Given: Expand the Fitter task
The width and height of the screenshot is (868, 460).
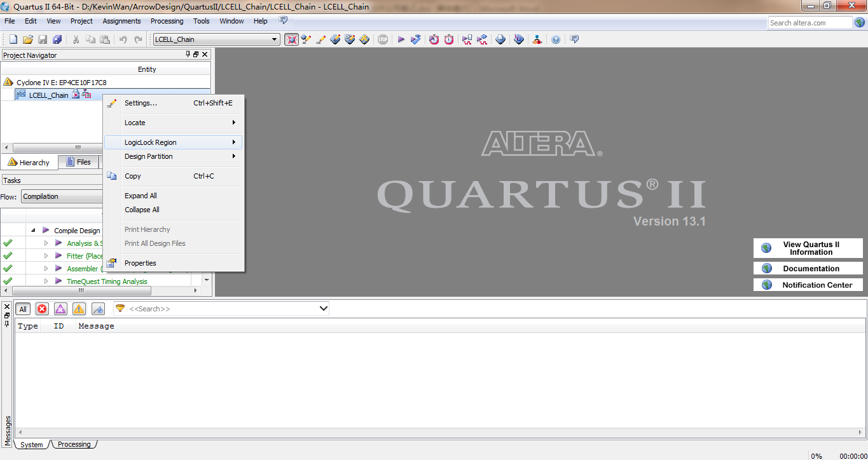Looking at the screenshot, I should click(x=46, y=256).
